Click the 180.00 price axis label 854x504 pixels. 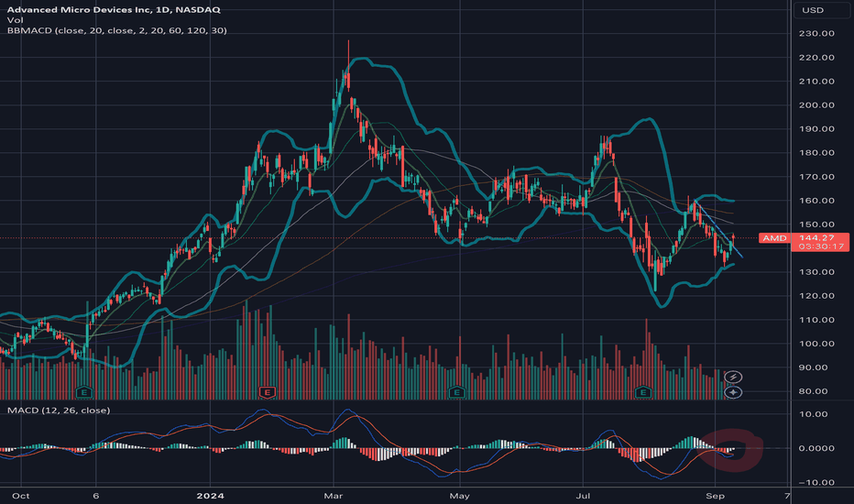816,152
